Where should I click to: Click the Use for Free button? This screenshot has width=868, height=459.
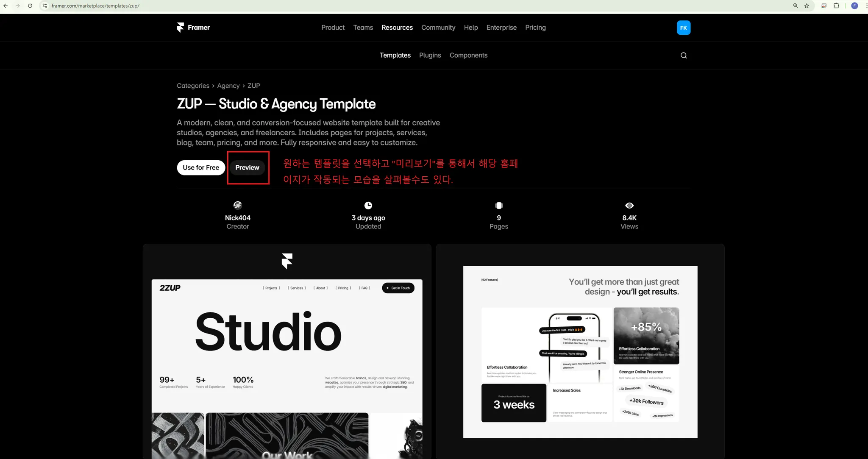(201, 167)
